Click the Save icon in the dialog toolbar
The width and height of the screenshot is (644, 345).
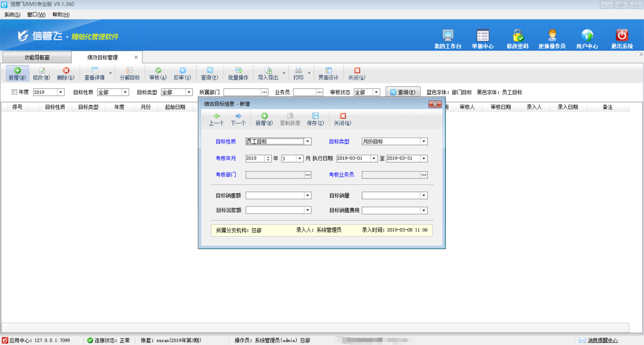click(315, 116)
